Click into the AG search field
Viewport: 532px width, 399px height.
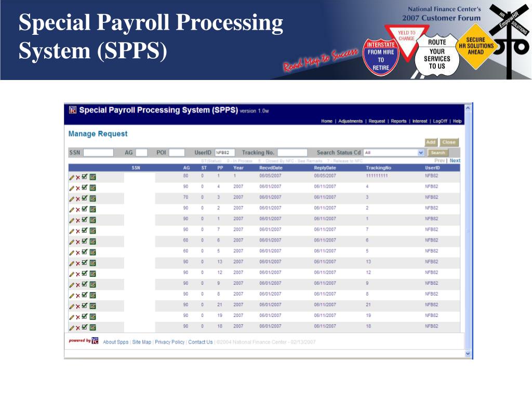click(141, 153)
